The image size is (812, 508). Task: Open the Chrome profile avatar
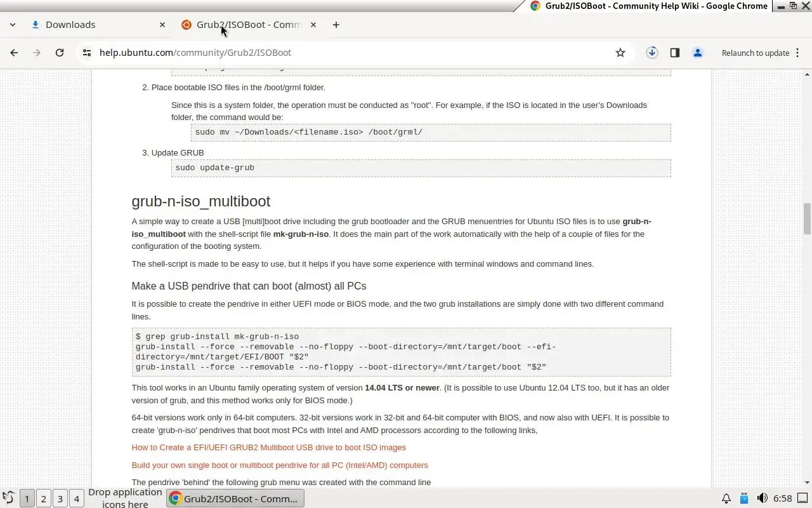698,53
